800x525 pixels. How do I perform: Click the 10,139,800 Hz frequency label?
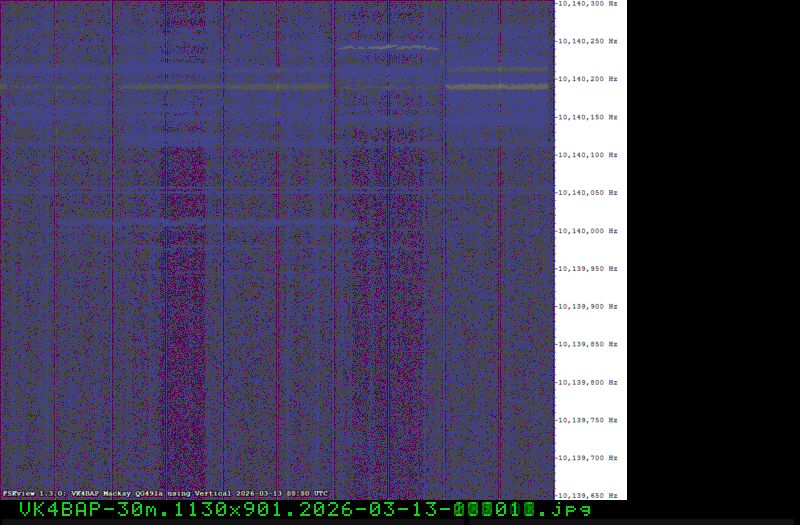[588, 383]
